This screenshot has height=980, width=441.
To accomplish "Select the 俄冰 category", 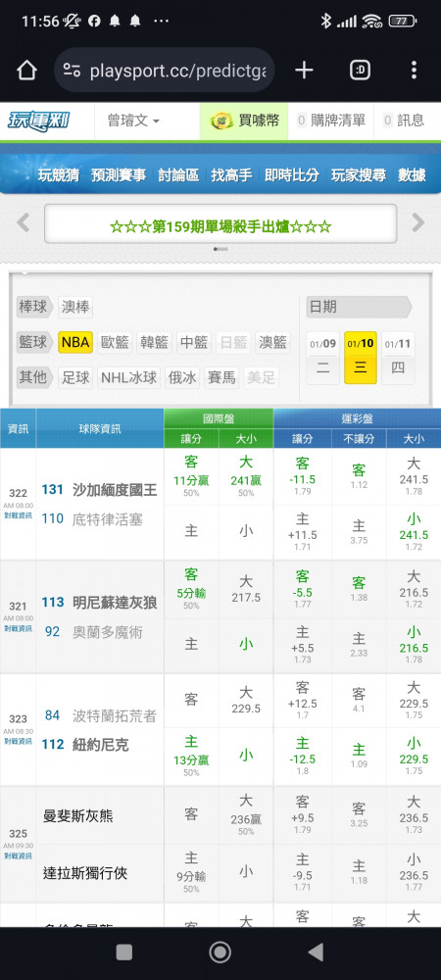I will (182, 377).
